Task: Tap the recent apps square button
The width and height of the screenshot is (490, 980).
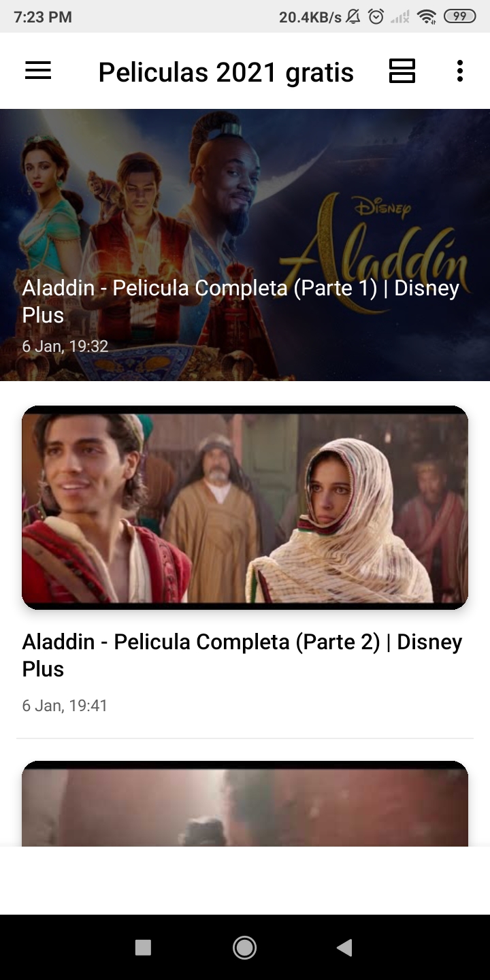Action: pyautogui.click(x=143, y=947)
